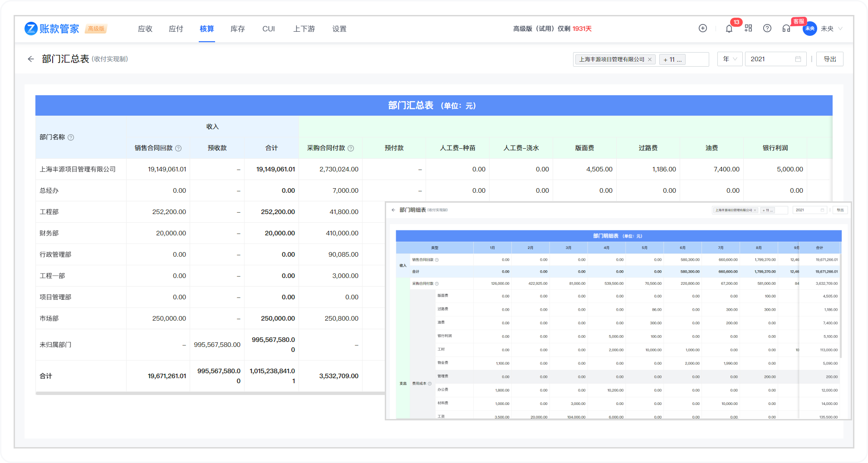868x463 pixels.
Task: Open the apps grid icon
Action: [748, 28]
